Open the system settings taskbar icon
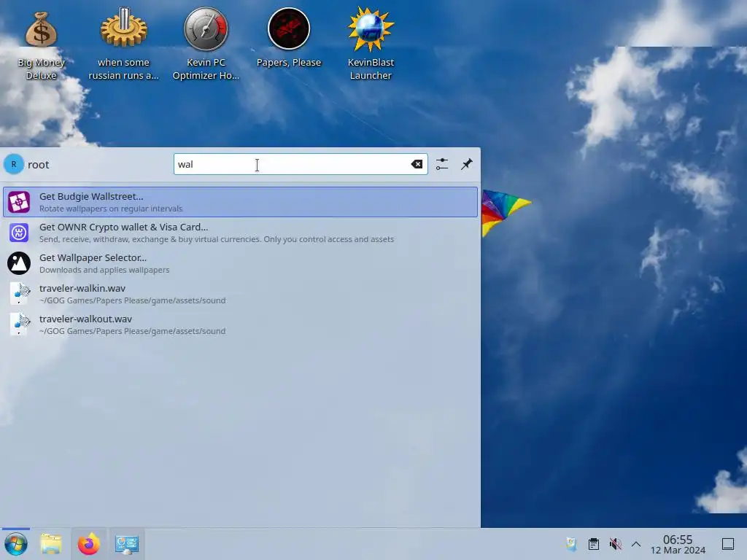The width and height of the screenshot is (747, 560). click(127, 544)
